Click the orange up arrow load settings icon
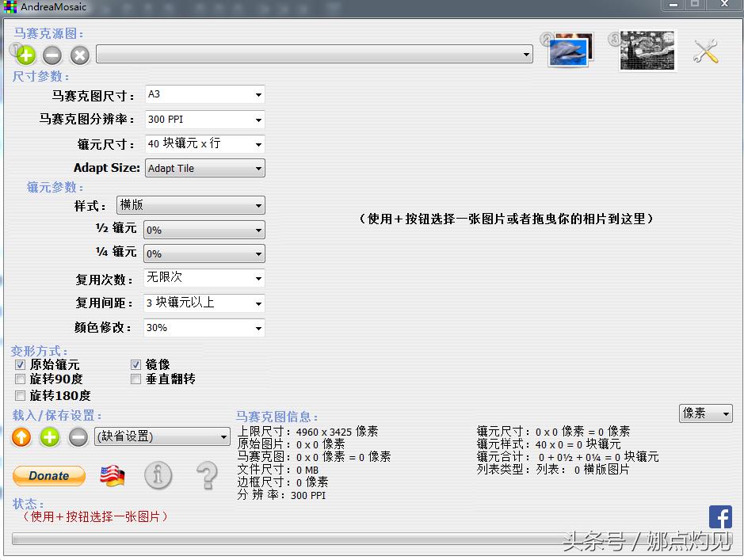This screenshot has width=744, height=560. point(22,436)
